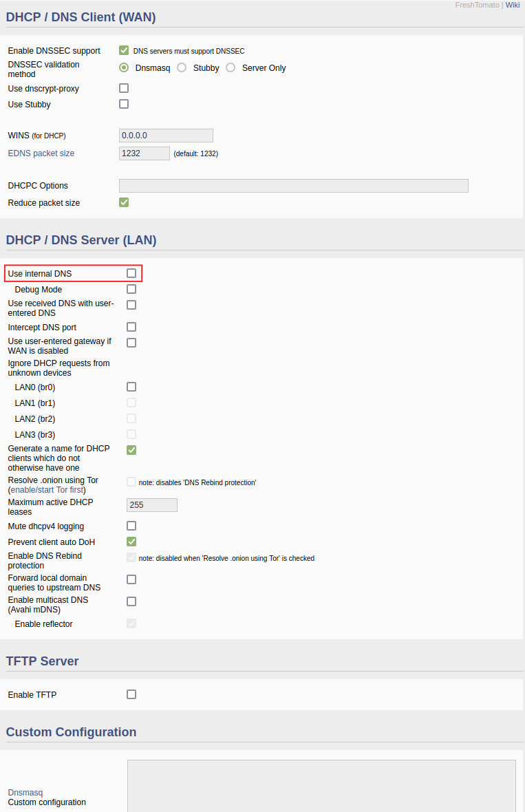Click the 'Enable reflector' label
Screen dimensions: 525x812
[x=43, y=624]
